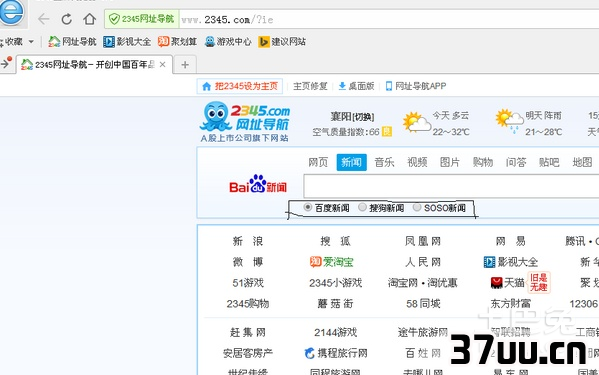Click air quality 良 badge
This screenshot has width=599, height=375.
387,132
